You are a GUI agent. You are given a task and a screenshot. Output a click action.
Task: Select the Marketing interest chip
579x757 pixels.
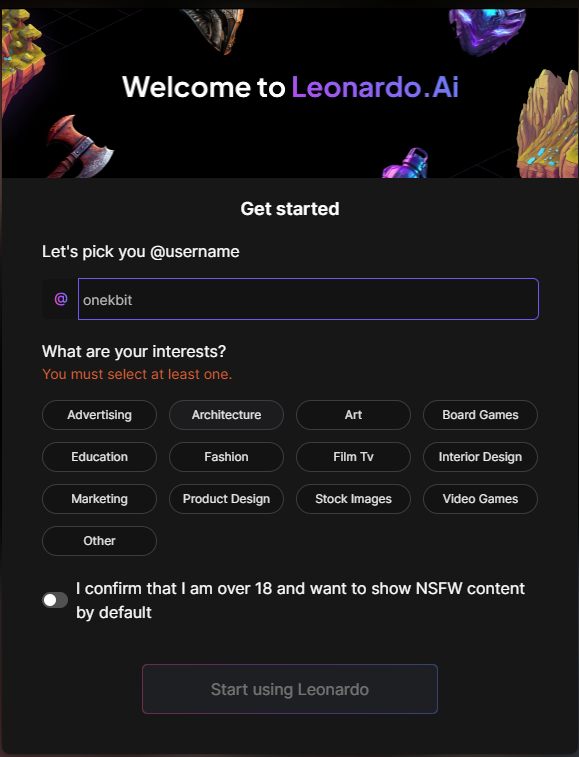tap(99, 499)
